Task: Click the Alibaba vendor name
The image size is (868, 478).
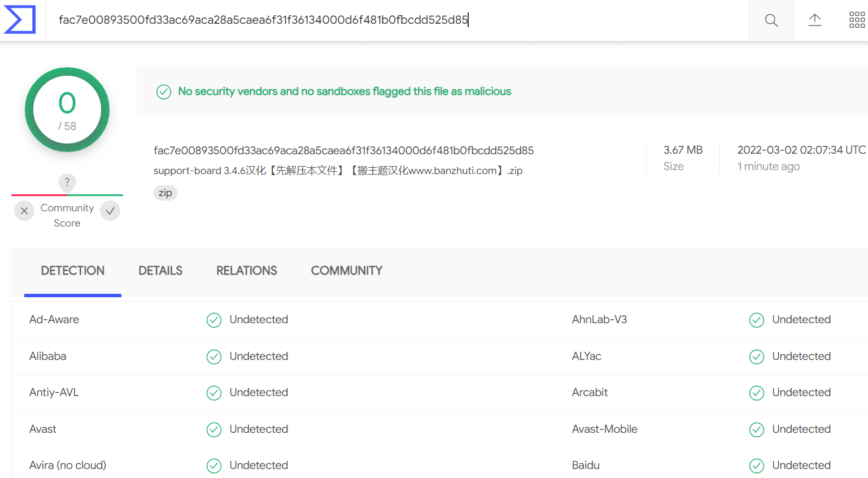Action: point(48,356)
